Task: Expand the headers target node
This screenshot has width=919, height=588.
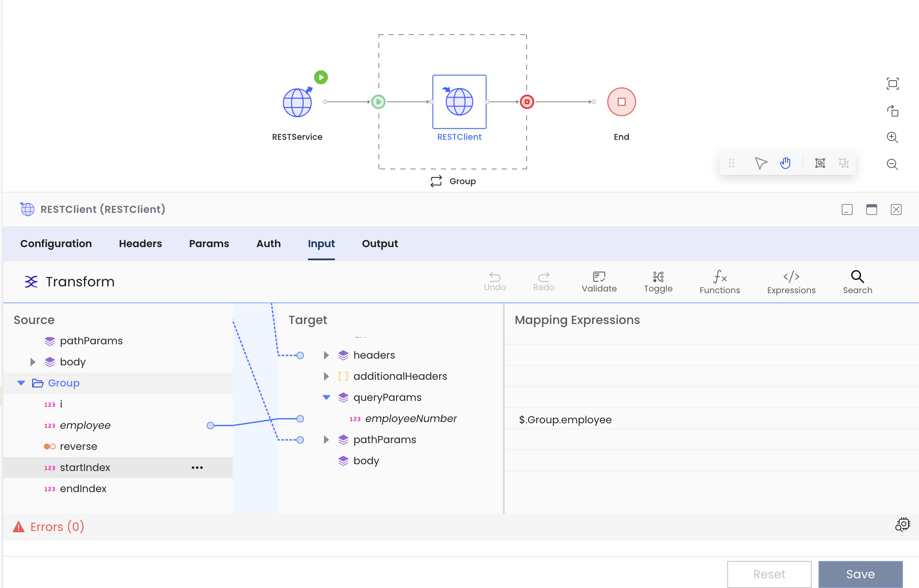Action: [x=326, y=355]
